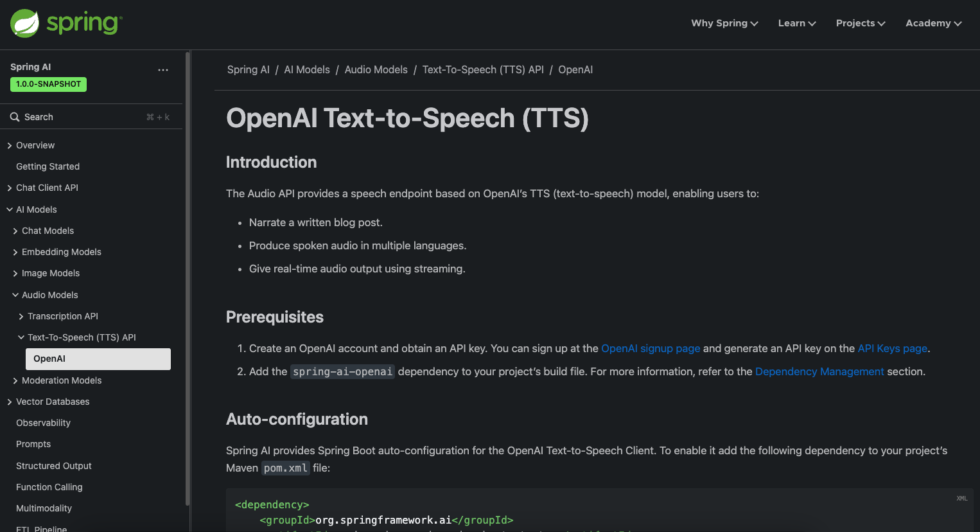Click the sidebar vertical scrollbar
This screenshot has height=532, width=980.
coord(188,278)
